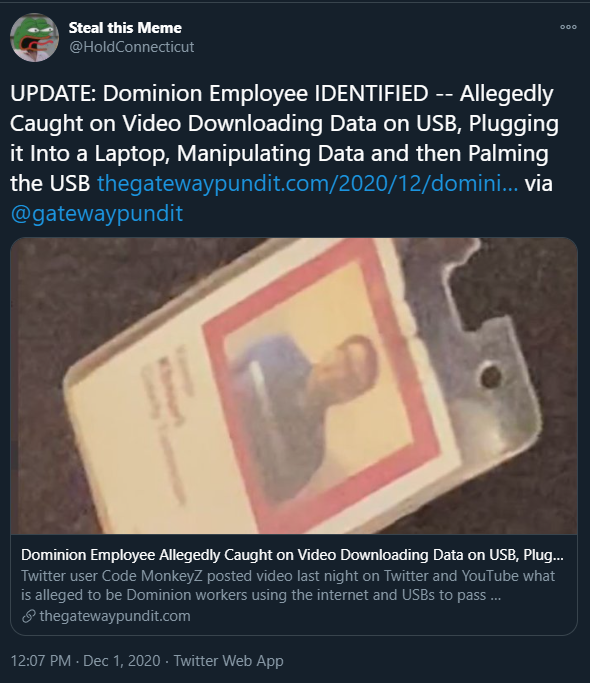Click the card description mentioning Code MonkeyZ

click(x=288, y=585)
